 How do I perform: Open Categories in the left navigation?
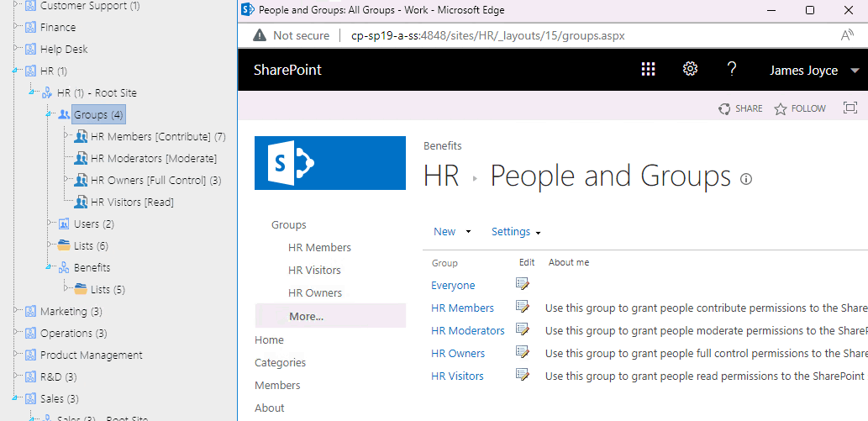pyautogui.click(x=280, y=362)
